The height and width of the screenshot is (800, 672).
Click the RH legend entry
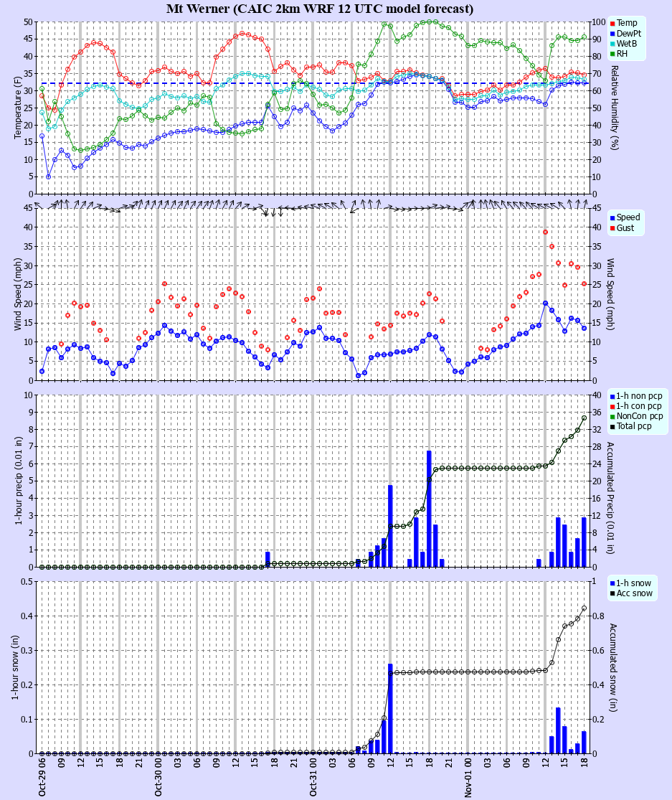point(619,54)
